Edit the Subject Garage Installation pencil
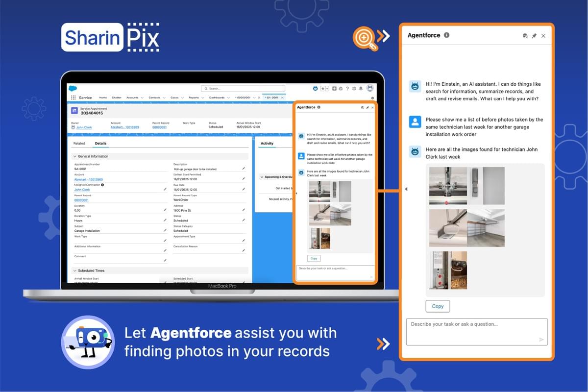The width and height of the screenshot is (588, 392). 165,230
